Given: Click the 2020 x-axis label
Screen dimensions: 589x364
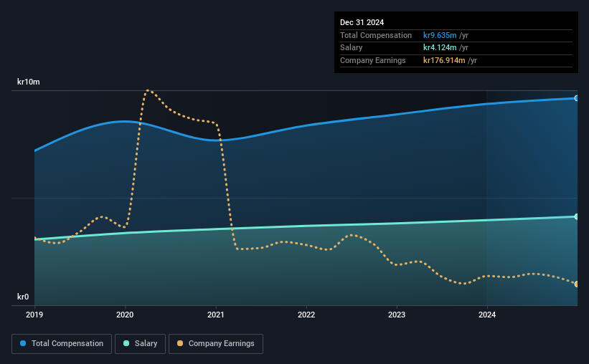Looking at the screenshot, I should click(x=125, y=315).
